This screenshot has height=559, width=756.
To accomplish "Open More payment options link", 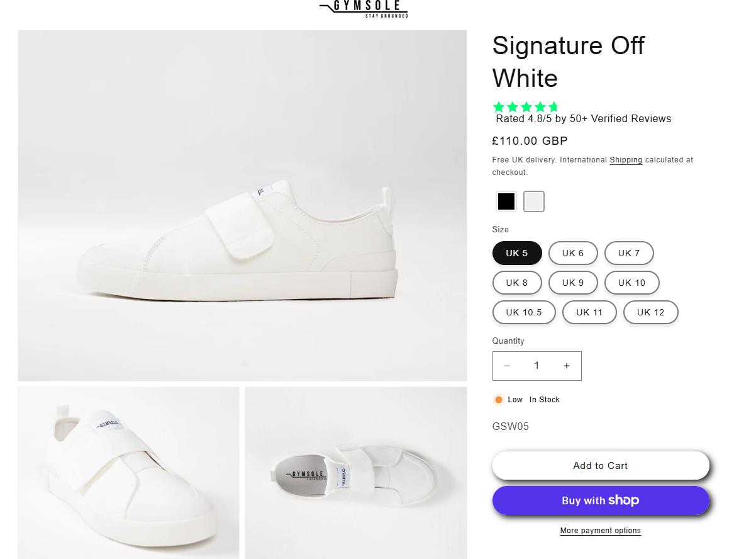I will (x=601, y=531).
